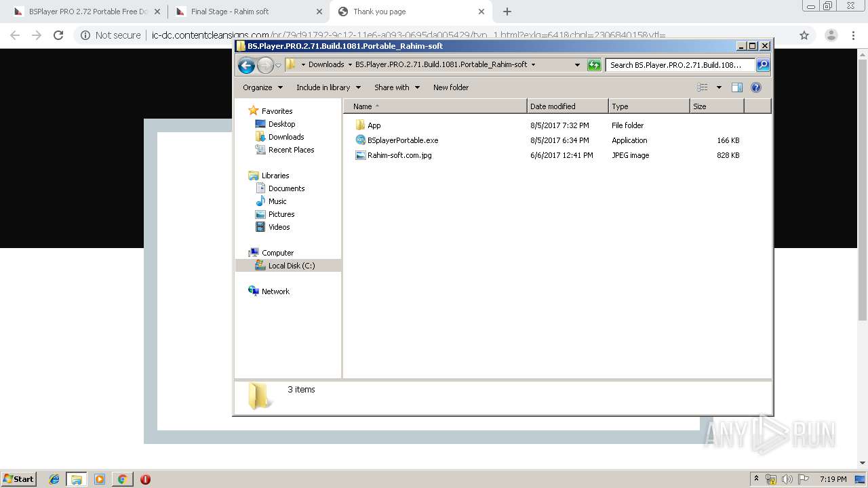The image size is (868, 488).
Task: Click the Search BS.Player.PRO field
Action: point(680,65)
